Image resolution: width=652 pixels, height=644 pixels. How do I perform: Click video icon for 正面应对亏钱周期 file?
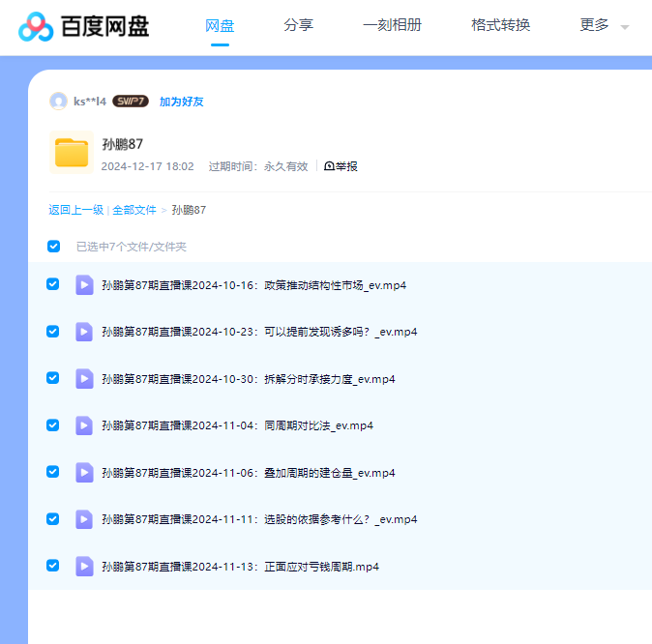pos(84,567)
